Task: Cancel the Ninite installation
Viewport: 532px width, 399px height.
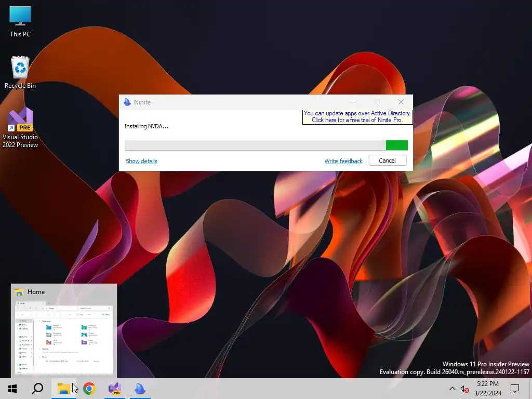Action: 388,161
